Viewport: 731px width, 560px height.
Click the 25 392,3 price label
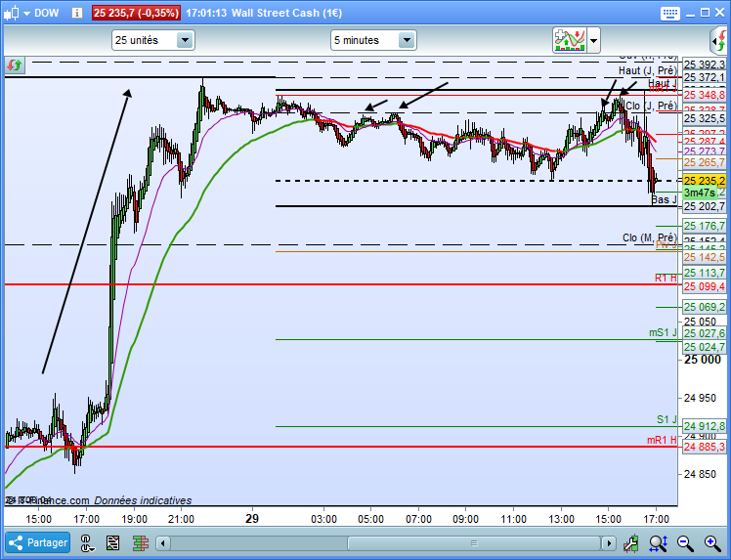click(705, 65)
